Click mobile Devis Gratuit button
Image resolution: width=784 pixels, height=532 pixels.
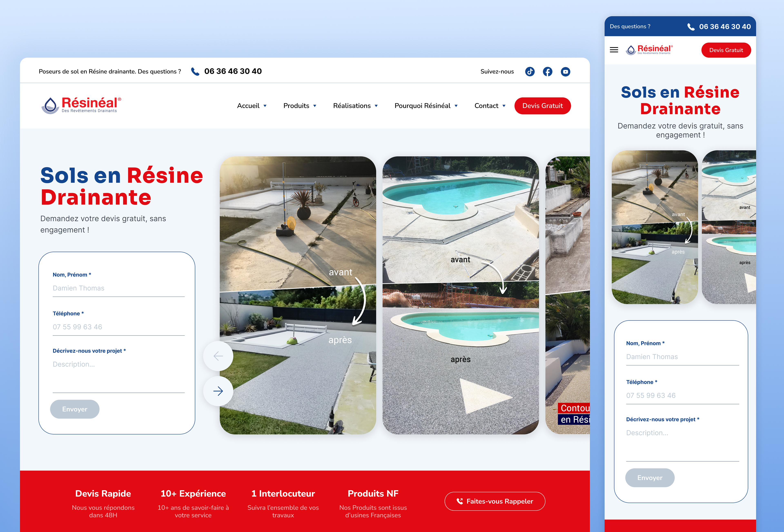coord(726,50)
